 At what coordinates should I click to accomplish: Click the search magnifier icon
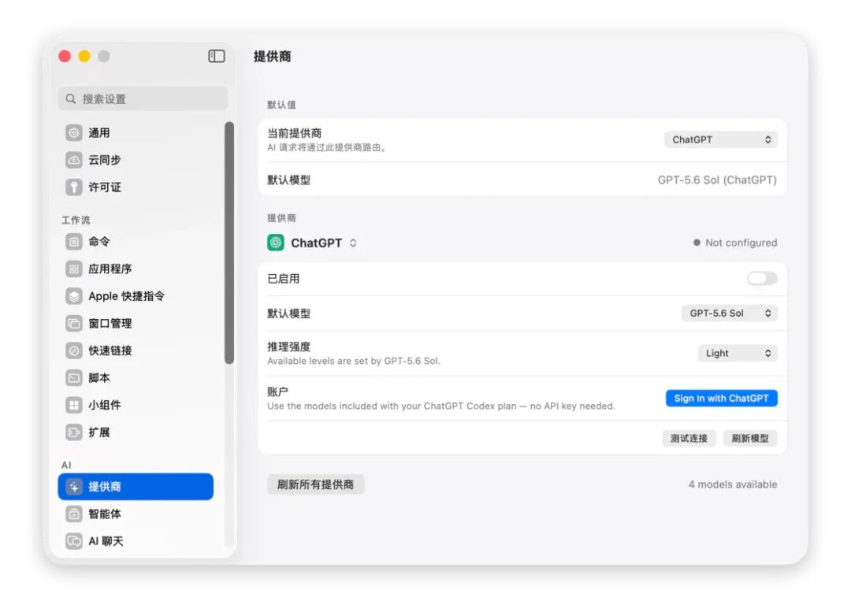pyautogui.click(x=71, y=98)
